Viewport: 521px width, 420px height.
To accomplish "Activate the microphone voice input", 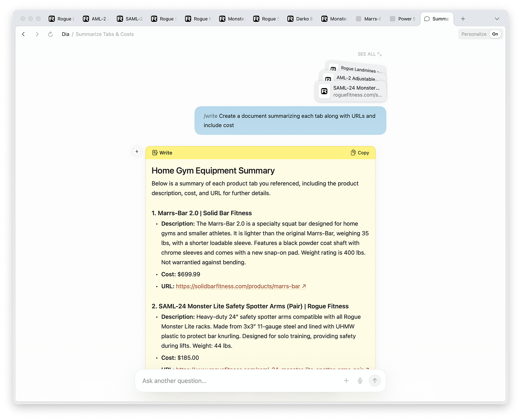I will coord(360,381).
